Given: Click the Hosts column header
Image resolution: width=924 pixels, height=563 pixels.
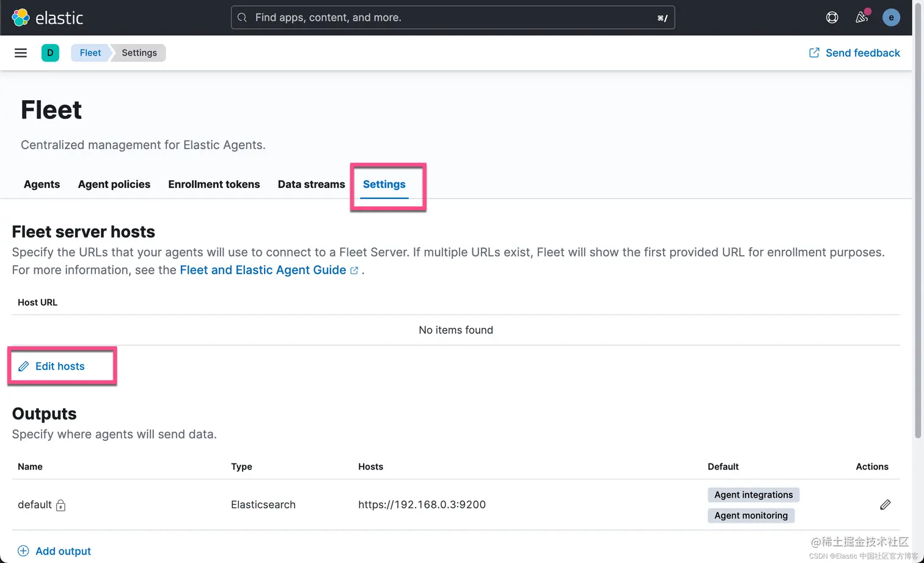Looking at the screenshot, I should pos(370,467).
